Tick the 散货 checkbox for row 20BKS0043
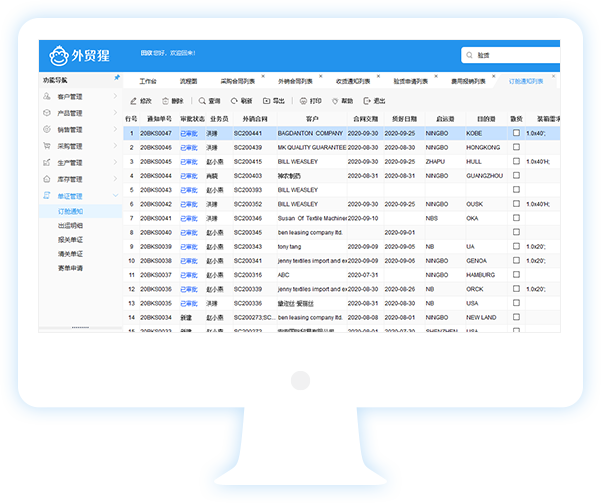601x503 pixels. click(516, 189)
